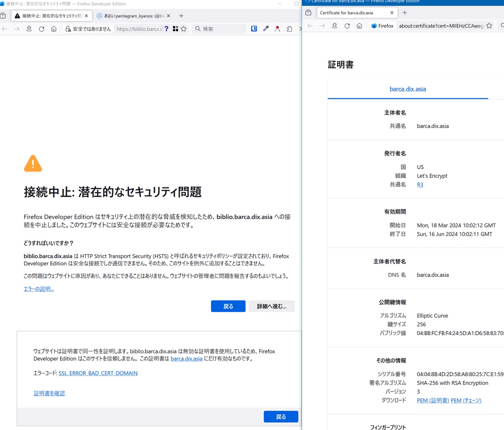
Task: Click the blue 戻る button beside 詳細へ進む
Action: pos(228,306)
